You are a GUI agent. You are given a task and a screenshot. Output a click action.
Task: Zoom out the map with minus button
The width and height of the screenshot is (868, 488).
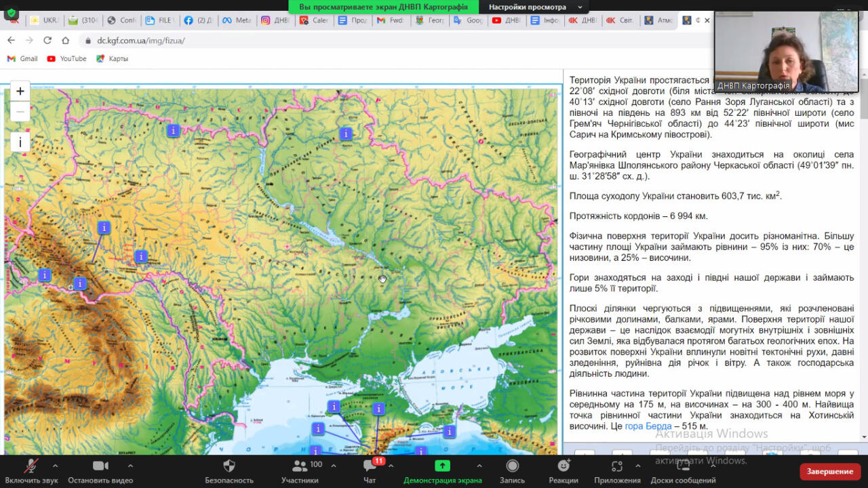(20, 111)
